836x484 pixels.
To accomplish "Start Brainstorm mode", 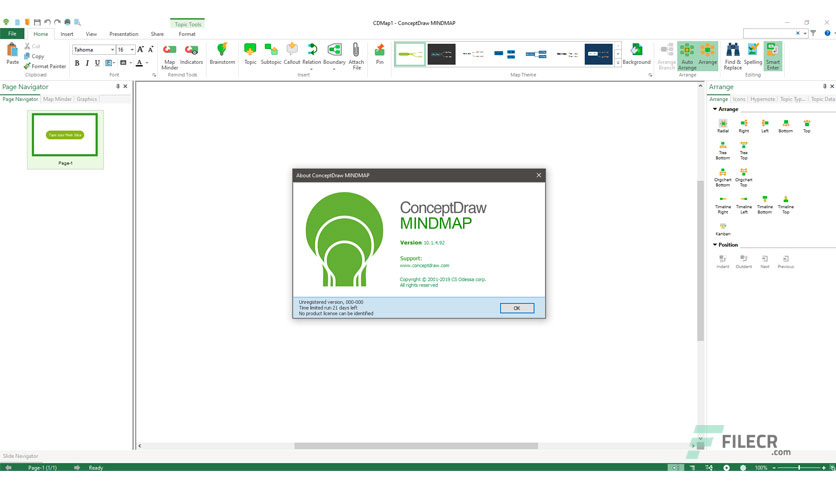I will 222,54.
